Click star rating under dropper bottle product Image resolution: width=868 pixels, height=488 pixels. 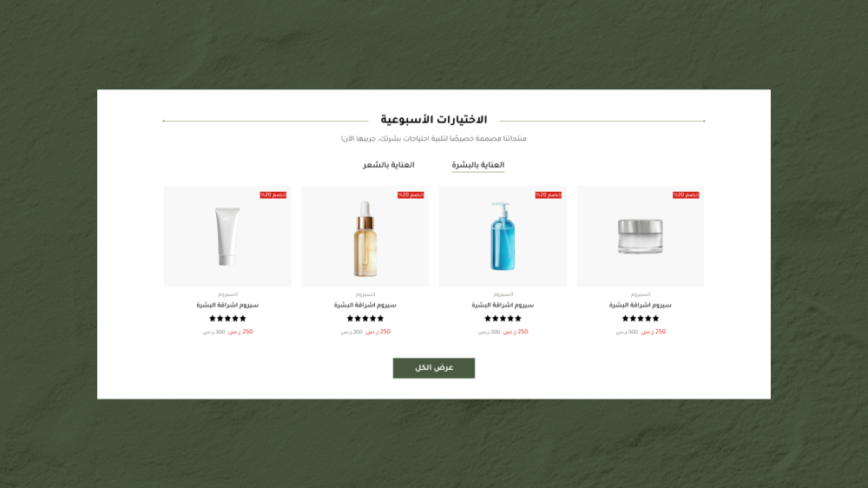point(365,319)
